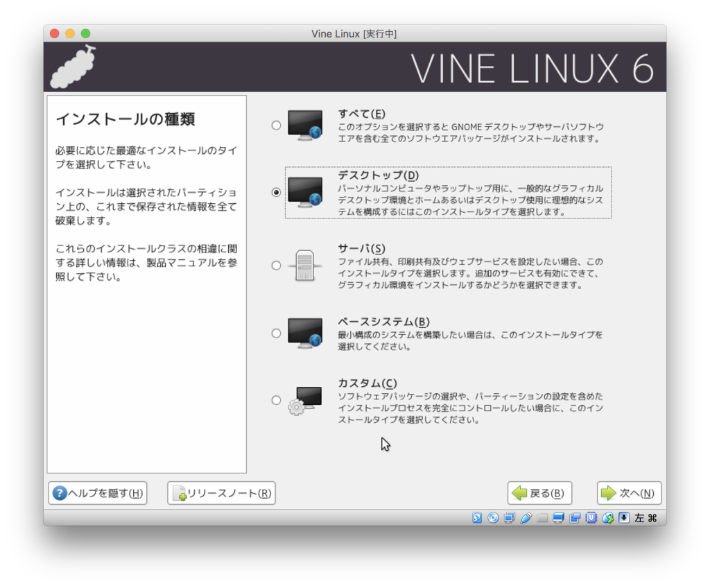Click the monitor icon beside ベースシステム(B)
The width and height of the screenshot is (710, 588).
[x=305, y=333]
